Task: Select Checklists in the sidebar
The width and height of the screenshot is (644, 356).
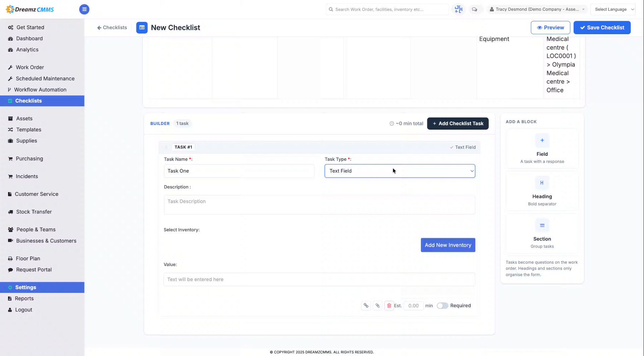Action: point(42,101)
